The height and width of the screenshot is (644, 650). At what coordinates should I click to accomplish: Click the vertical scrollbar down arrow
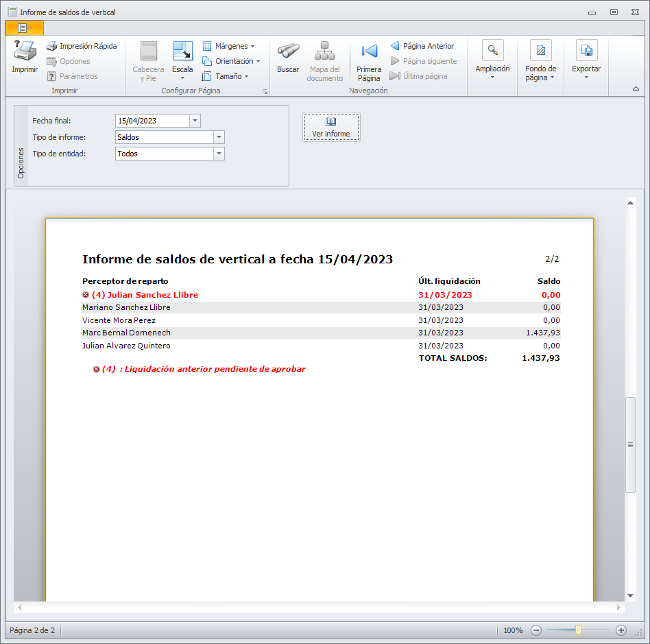point(631,595)
